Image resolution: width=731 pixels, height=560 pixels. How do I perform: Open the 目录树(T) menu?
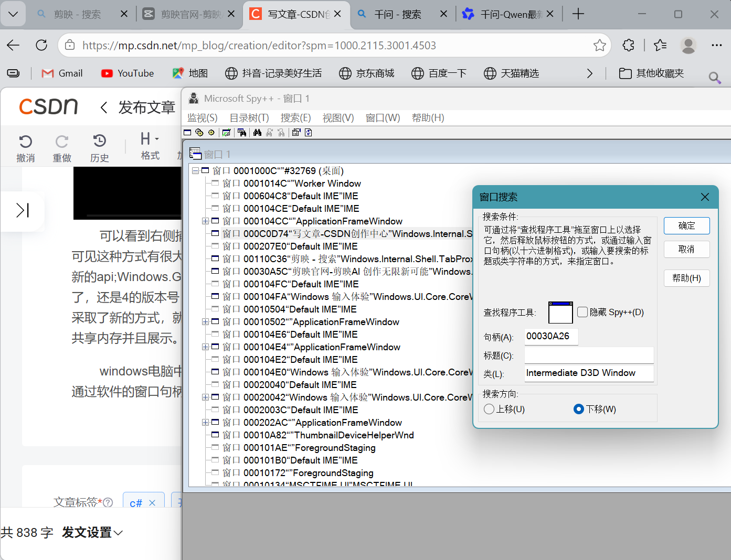(x=249, y=118)
